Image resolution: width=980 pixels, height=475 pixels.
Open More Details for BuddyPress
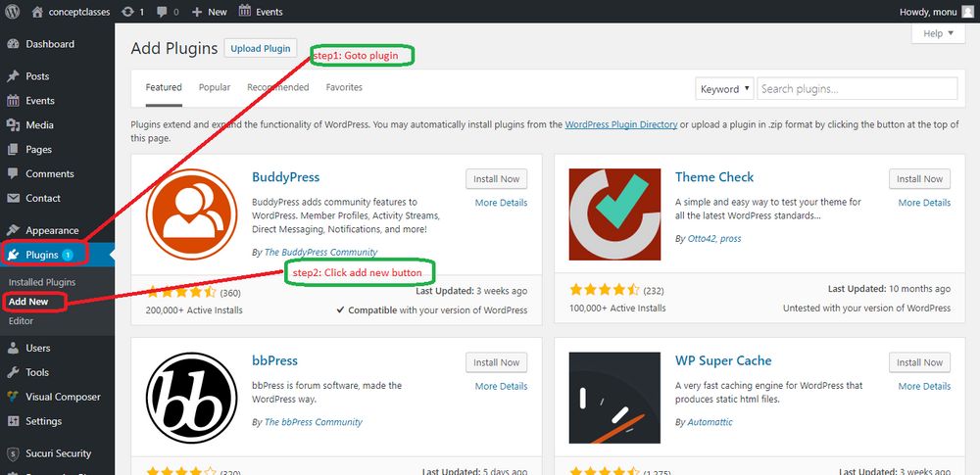[x=501, y=203]
